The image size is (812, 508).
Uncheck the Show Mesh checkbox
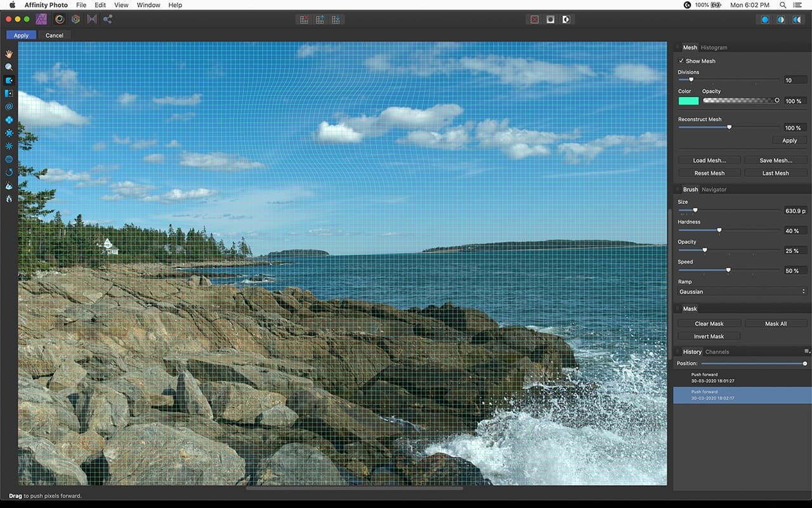(681, 61)
